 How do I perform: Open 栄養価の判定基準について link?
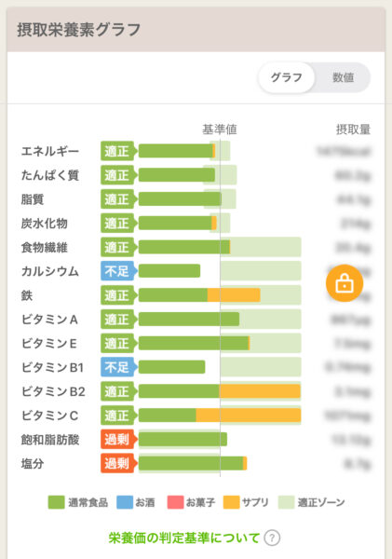tap(183, 538)
